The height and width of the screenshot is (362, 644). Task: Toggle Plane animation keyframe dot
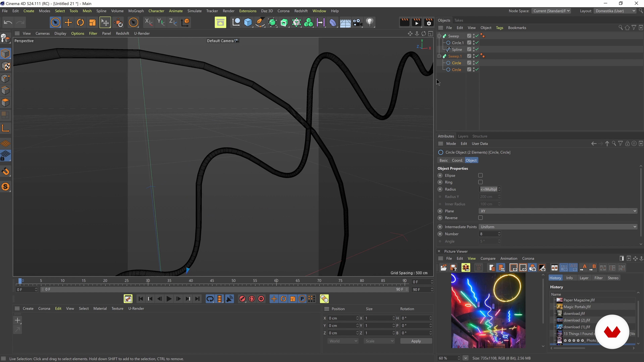tap(440, 211)
